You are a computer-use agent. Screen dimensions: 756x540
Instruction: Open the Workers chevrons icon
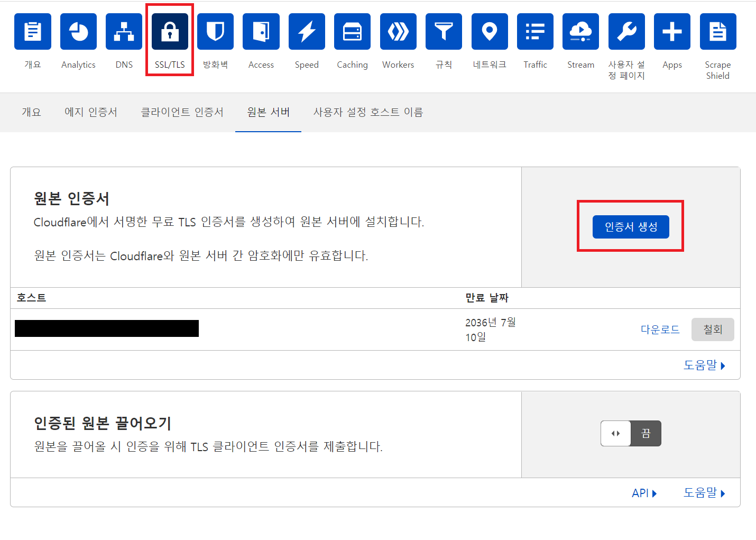[x=398, y=32]
